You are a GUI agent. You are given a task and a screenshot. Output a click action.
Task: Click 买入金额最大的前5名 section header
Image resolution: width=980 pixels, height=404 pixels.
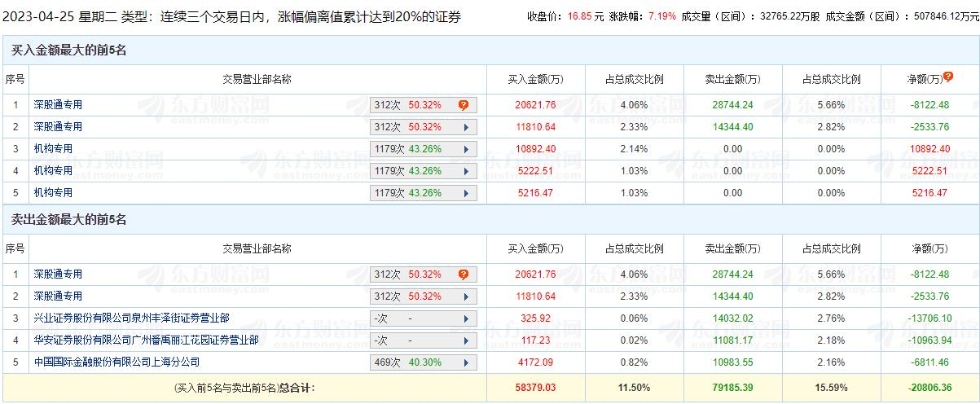68,50
